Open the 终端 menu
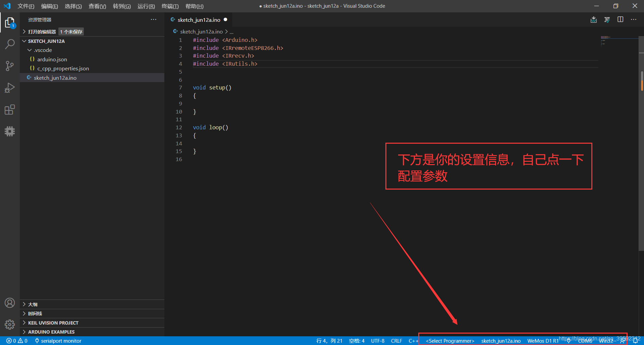 click(x=170, y=6)
